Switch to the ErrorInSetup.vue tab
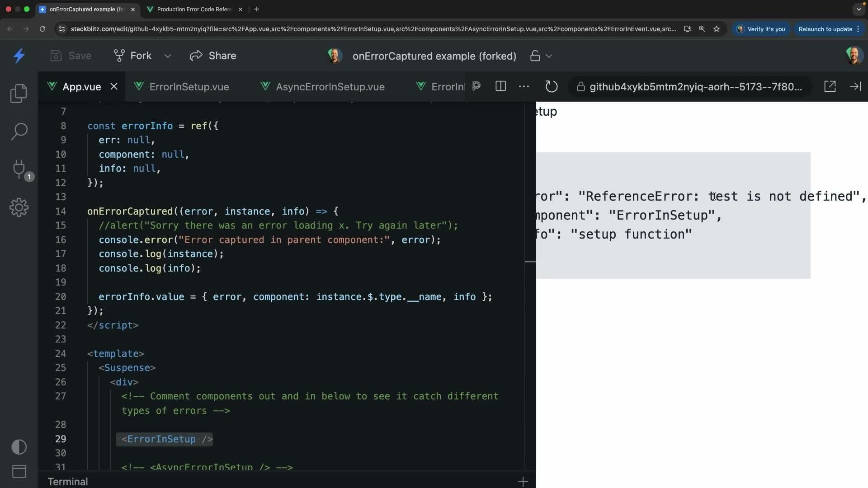Viewport: 868px width, 488px height. tap(189, 87)
